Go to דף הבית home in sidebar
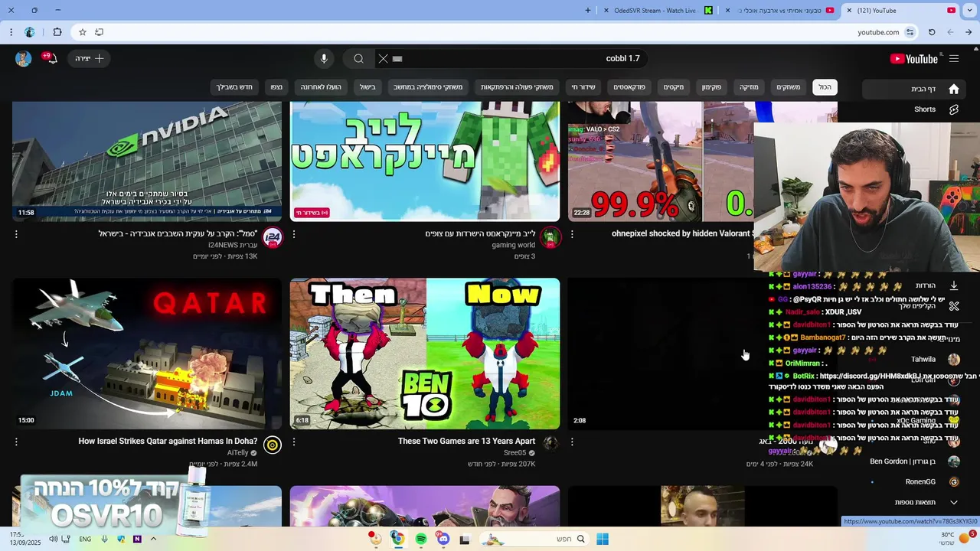The width and height of the screenshot is (980, 551). 915,89
